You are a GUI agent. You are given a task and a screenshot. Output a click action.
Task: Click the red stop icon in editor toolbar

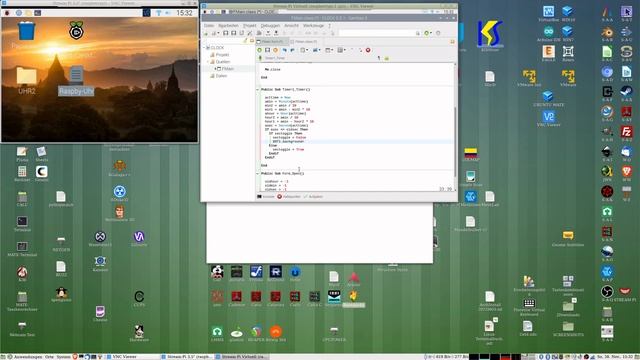tap(368, 50)
